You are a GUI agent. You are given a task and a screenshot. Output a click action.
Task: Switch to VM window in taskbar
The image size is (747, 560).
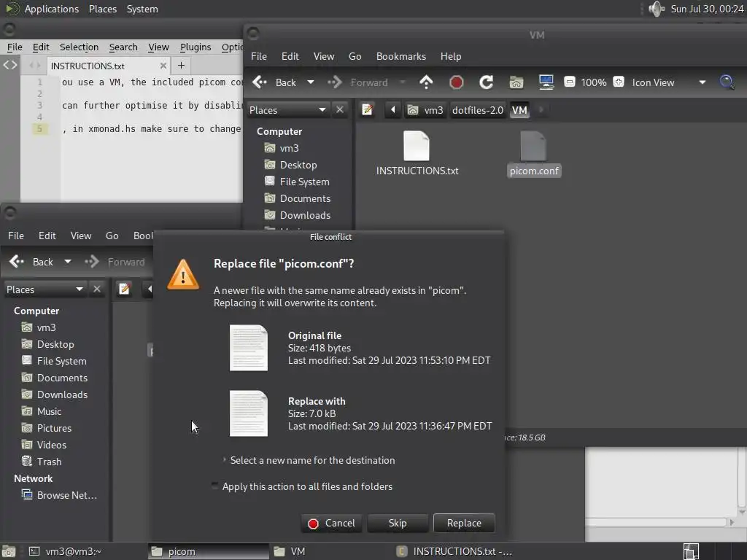[x=330, y=551]
